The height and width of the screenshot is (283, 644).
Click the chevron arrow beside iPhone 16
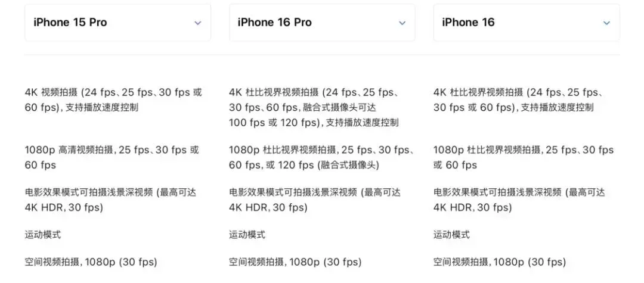click(606, 23)
